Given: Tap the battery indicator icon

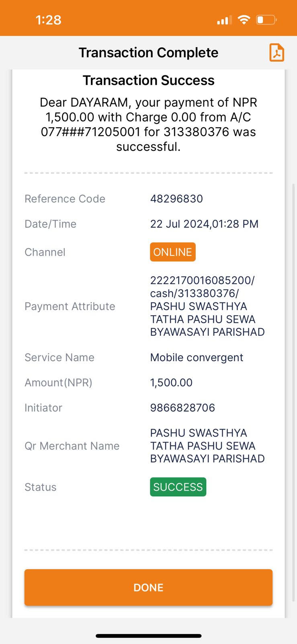Looking at the screenshot, I should pos(266,20).
